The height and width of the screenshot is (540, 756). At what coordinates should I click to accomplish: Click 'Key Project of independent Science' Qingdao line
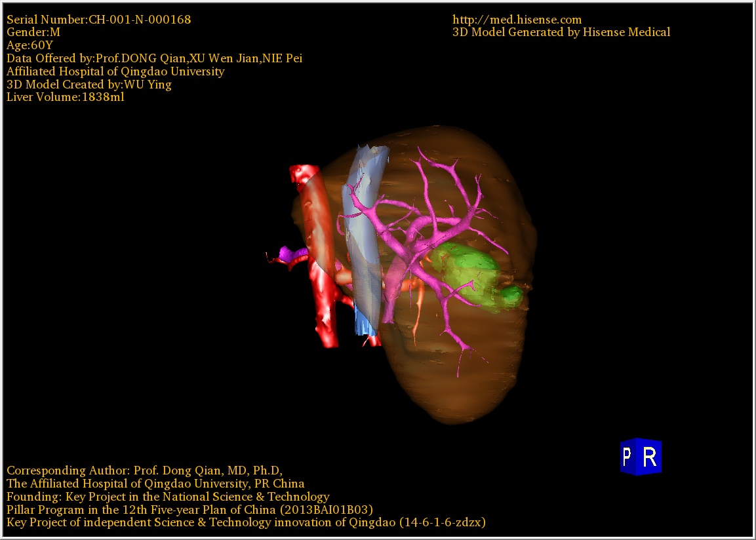pos(246,523)
